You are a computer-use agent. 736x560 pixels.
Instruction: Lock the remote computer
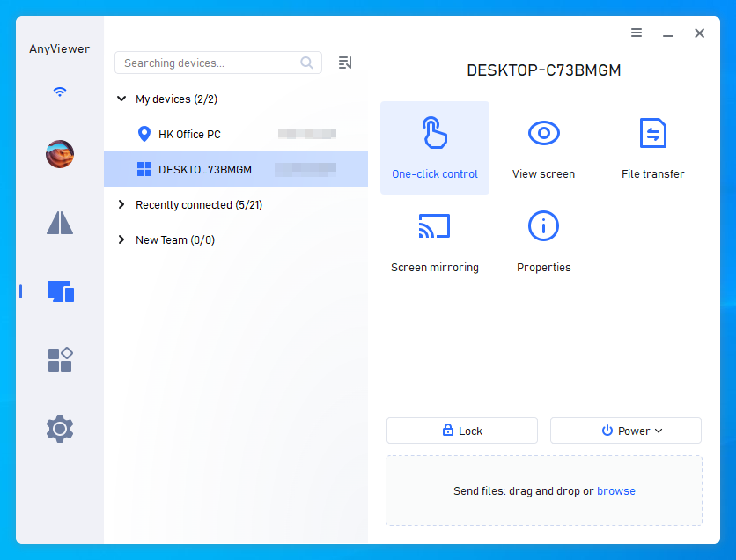(x=462, y=431)
